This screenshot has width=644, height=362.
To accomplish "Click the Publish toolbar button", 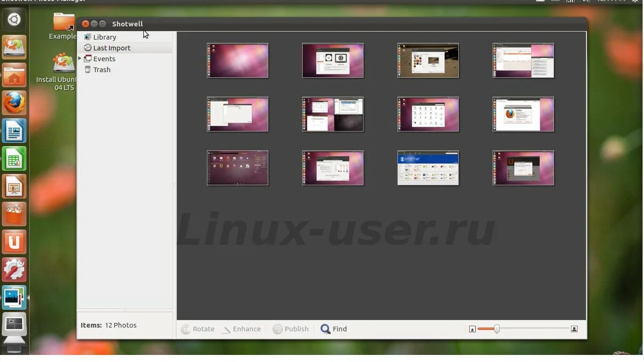I will click(x=291, y=329).
